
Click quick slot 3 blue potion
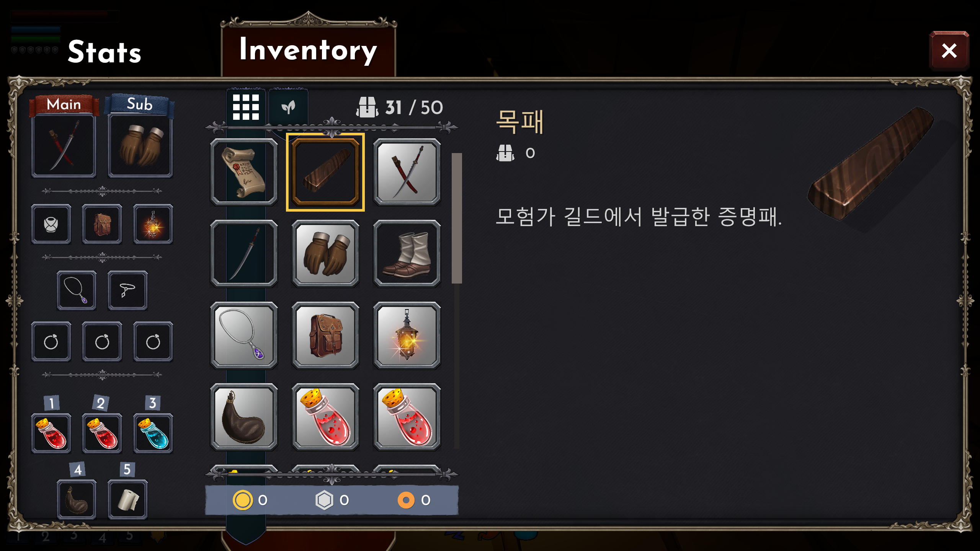click(153, 434)
